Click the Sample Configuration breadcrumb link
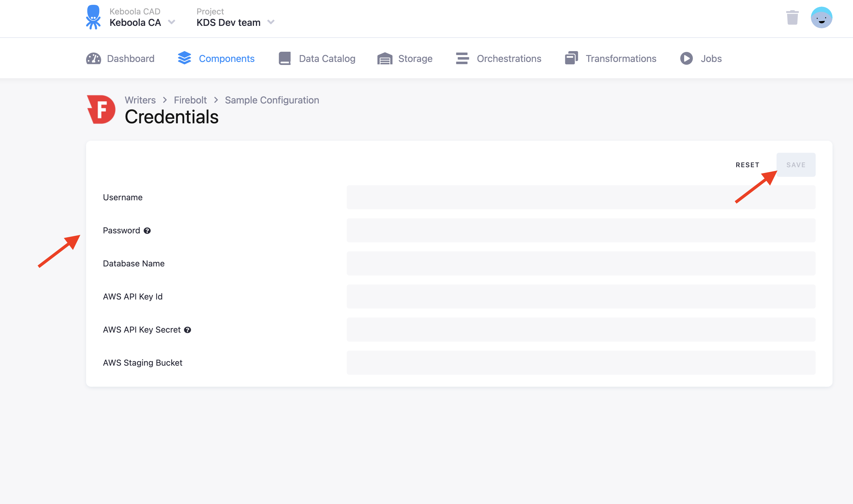 coord(272,100)
